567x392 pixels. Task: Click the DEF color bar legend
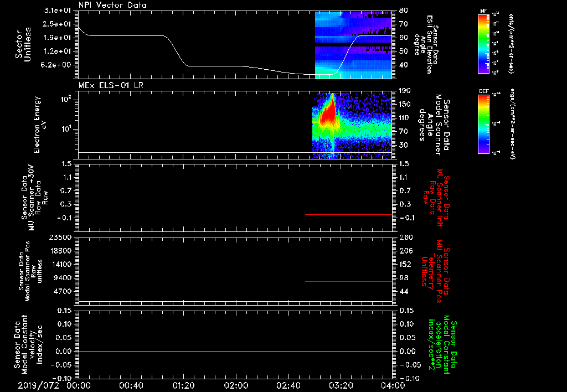(483, 123)
